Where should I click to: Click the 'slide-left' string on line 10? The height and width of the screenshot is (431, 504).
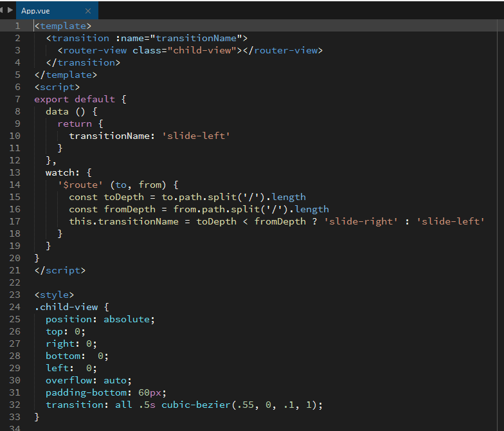[195, 136]
